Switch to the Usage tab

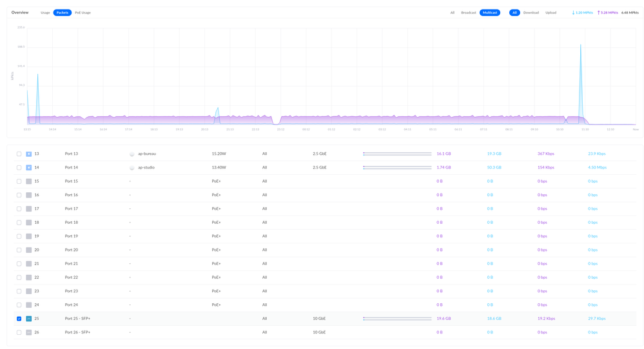(x=45, y=13)
